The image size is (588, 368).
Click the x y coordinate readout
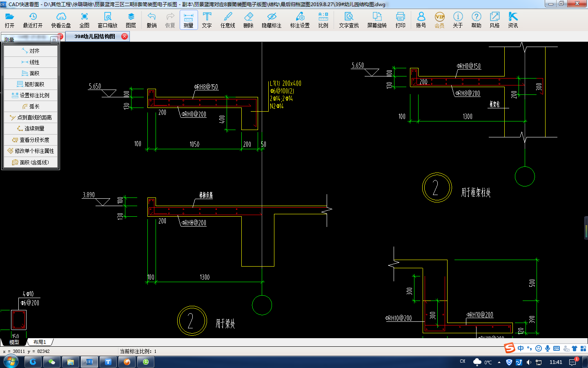pos(26,351)
